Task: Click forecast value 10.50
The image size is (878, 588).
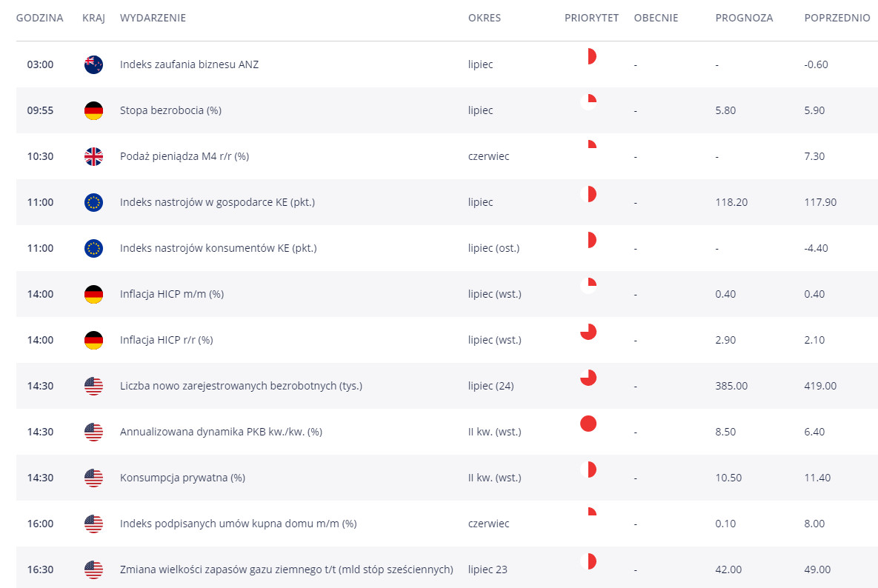Action: (x=728, y=477)
